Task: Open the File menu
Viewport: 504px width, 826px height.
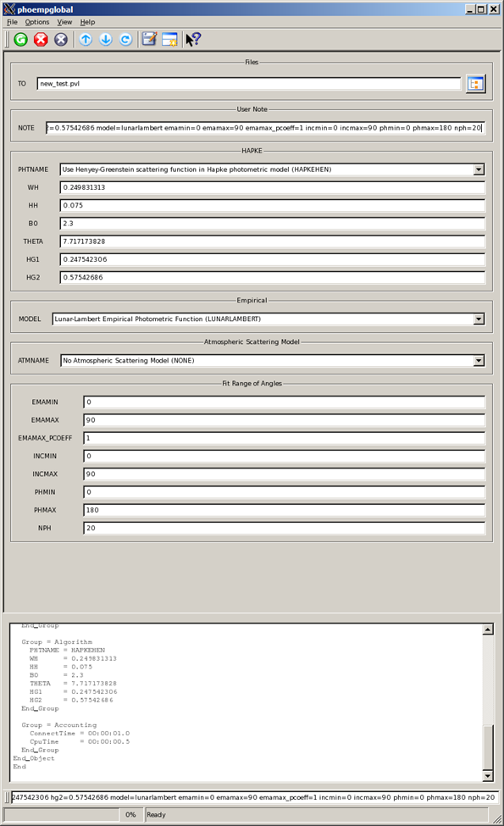Action: tap(12, 22)
